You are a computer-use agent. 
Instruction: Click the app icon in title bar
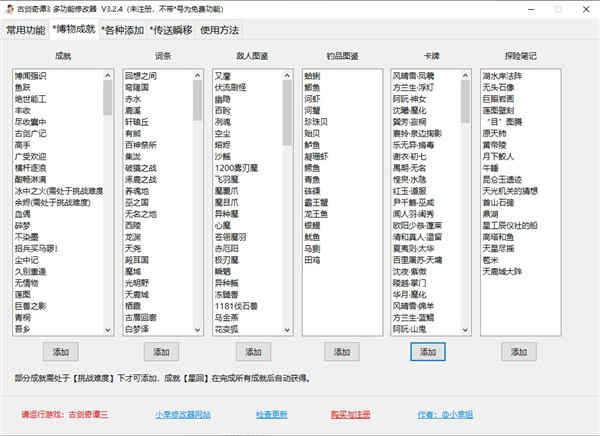(x=10, y=9)
